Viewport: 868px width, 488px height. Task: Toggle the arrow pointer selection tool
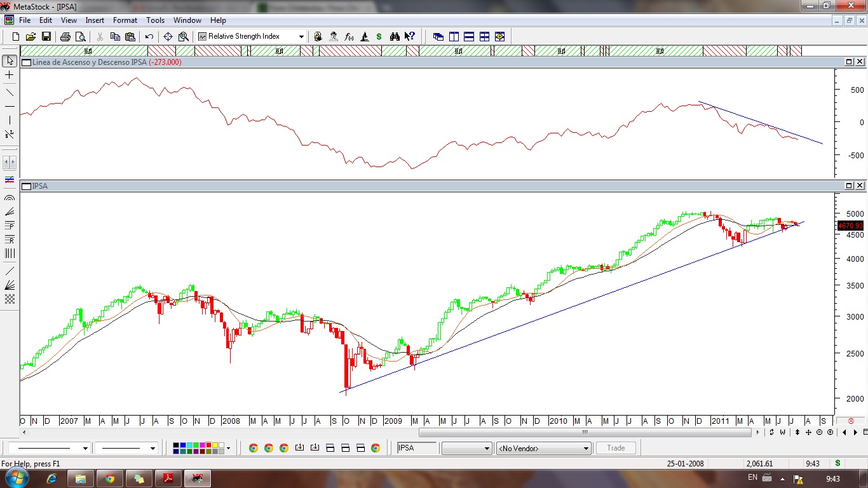click(10, 61)
